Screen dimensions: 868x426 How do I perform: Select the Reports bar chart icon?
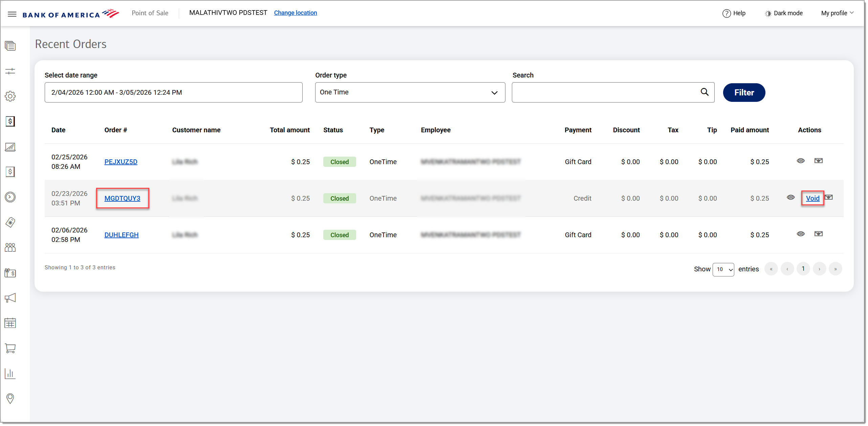tap(10, 374)
